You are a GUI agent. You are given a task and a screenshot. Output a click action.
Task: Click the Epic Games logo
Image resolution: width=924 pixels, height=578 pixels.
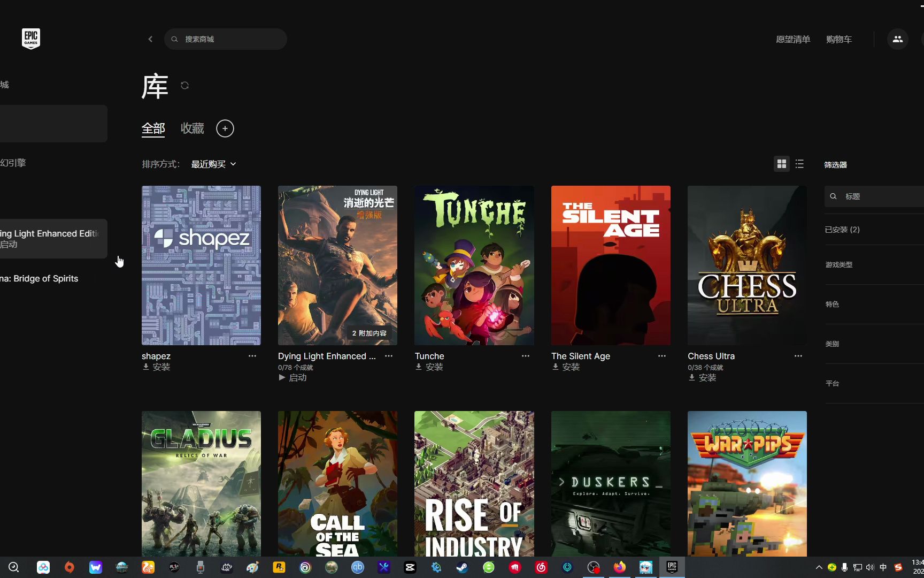[x=31, y=39]
